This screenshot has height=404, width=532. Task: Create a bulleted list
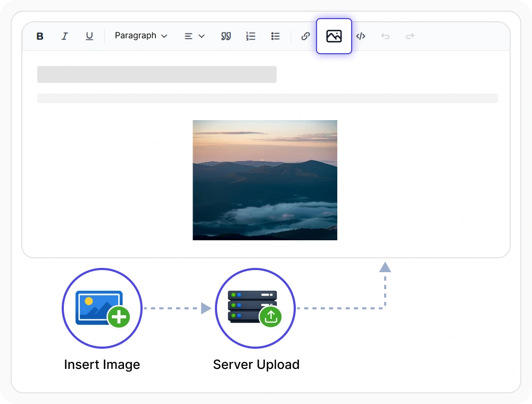tap(275, 36)
